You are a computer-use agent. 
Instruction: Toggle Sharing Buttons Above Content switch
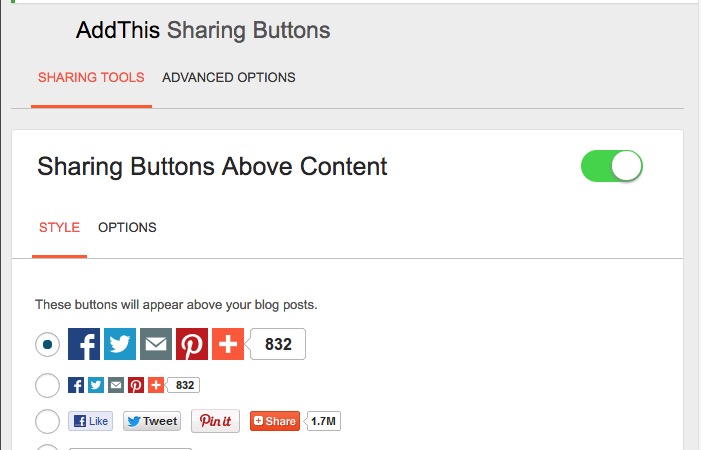click(x=611, y=166)
